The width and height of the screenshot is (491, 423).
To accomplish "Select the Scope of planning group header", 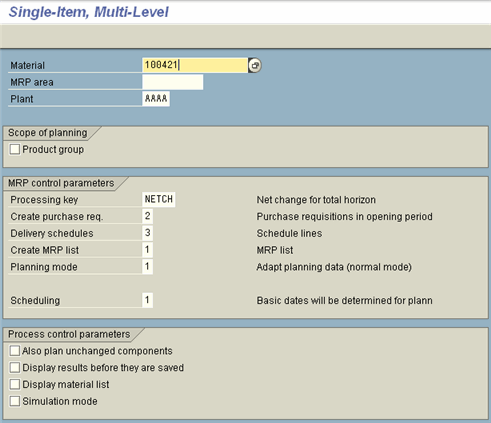I will [x=48, y=133].
